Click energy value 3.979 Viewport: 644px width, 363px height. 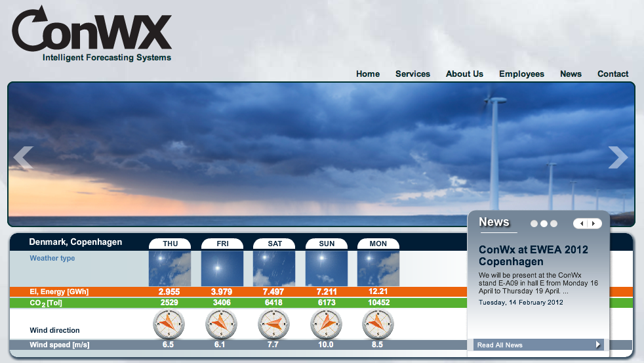222,292
